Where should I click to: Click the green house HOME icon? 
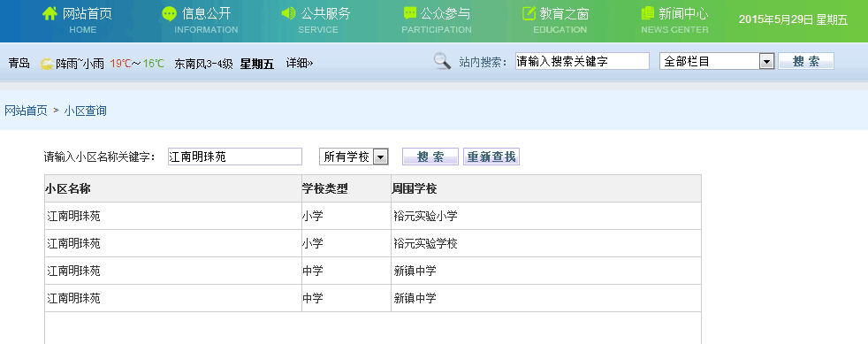[49, 14]
